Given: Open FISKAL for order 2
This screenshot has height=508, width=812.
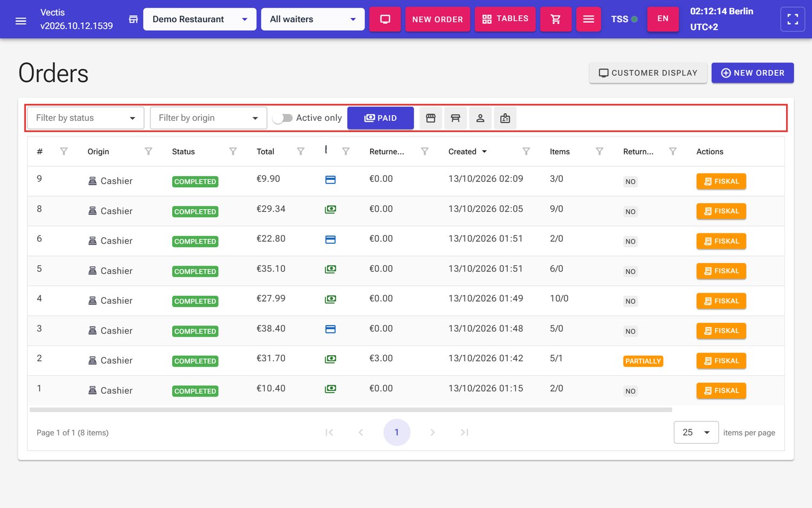Looking at the screenshot, I should pyautogui.click(x=721, y=361).
